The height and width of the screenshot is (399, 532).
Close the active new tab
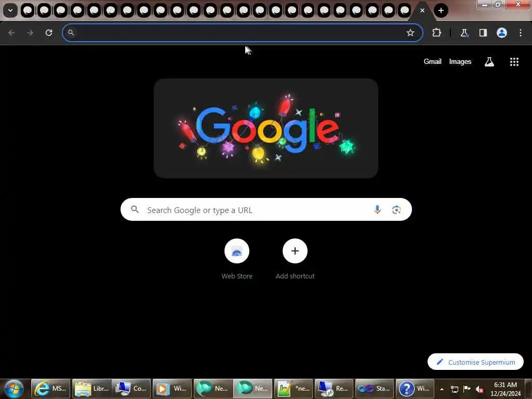click(x=422, y=10)
